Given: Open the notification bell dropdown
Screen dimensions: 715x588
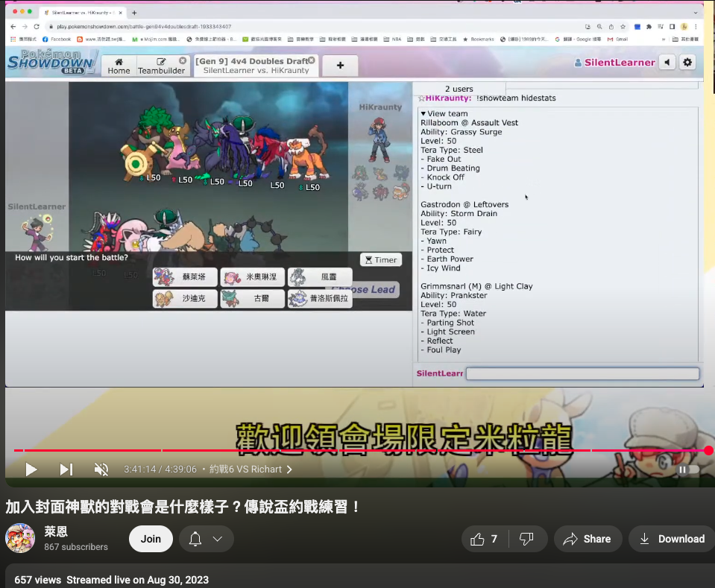Looking at the screenshot, I should 205,539.
